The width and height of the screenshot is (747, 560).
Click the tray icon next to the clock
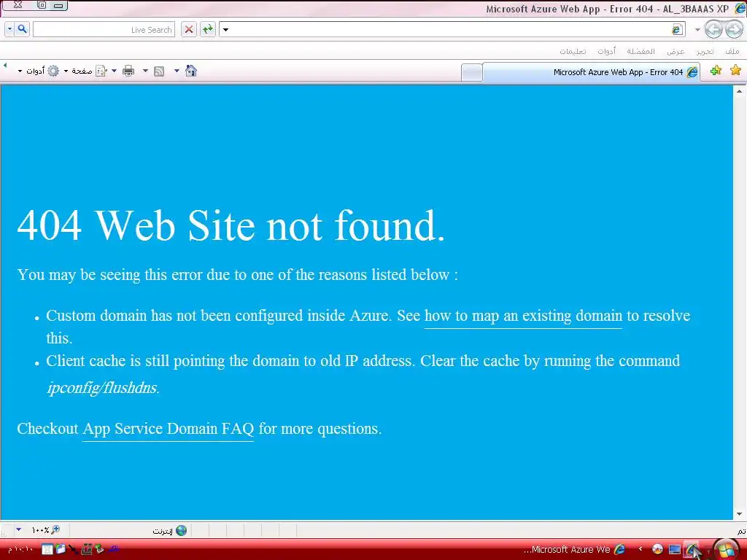[47, 550]
